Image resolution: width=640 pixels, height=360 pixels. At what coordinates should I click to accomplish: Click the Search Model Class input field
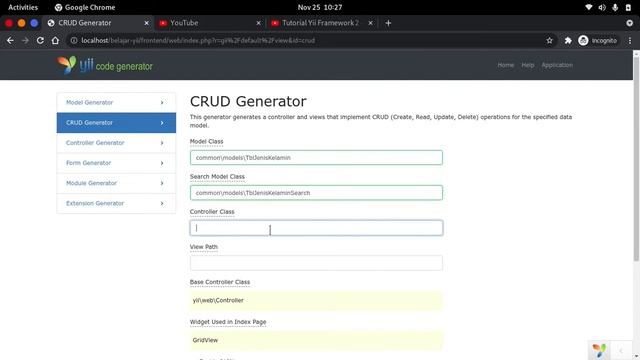point(316,193)
